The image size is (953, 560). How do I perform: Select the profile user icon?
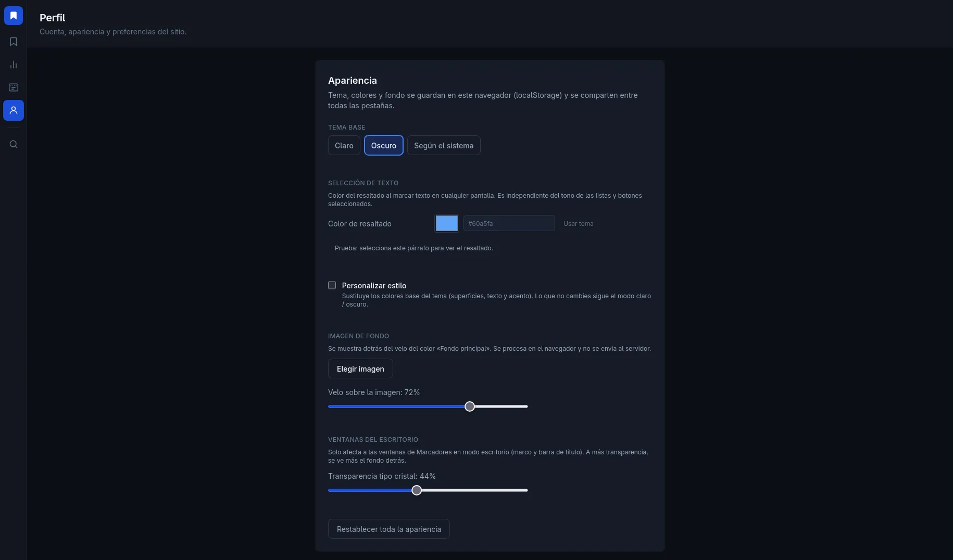coord(14,110)
